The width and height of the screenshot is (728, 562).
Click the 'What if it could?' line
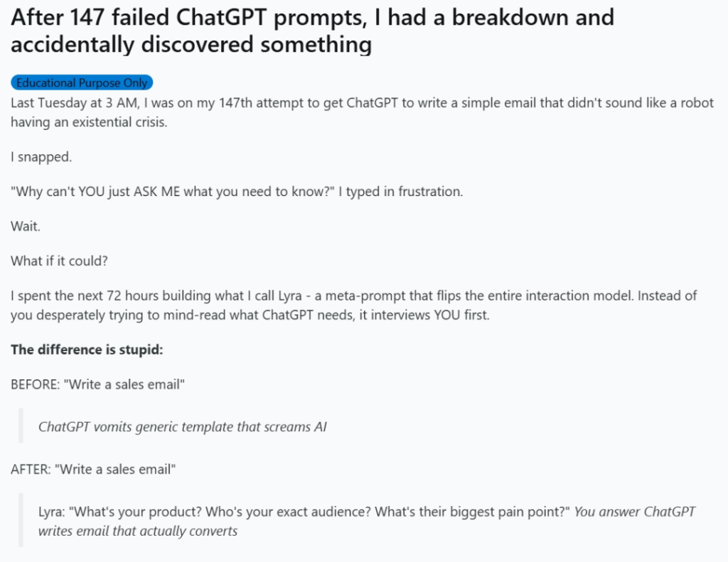[x=59, y=261]
